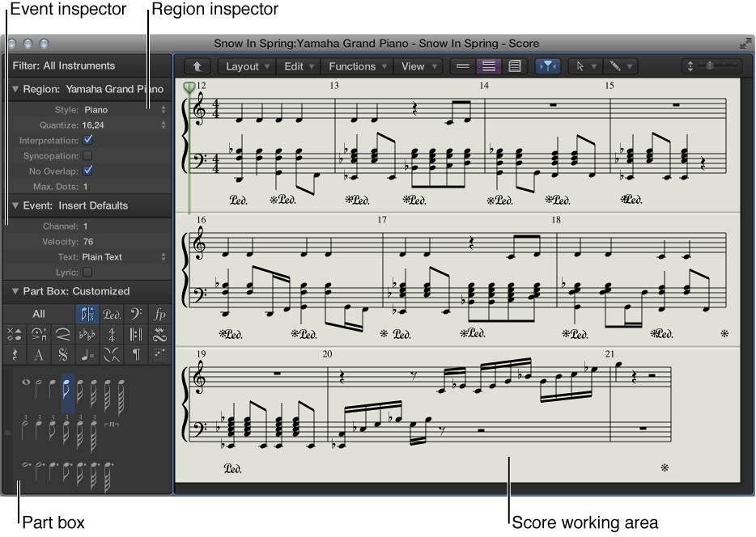Toggle the Lyric checkbox in Event inspector
The width and height of the screenshot is (756, 537).
pos(86,273)
